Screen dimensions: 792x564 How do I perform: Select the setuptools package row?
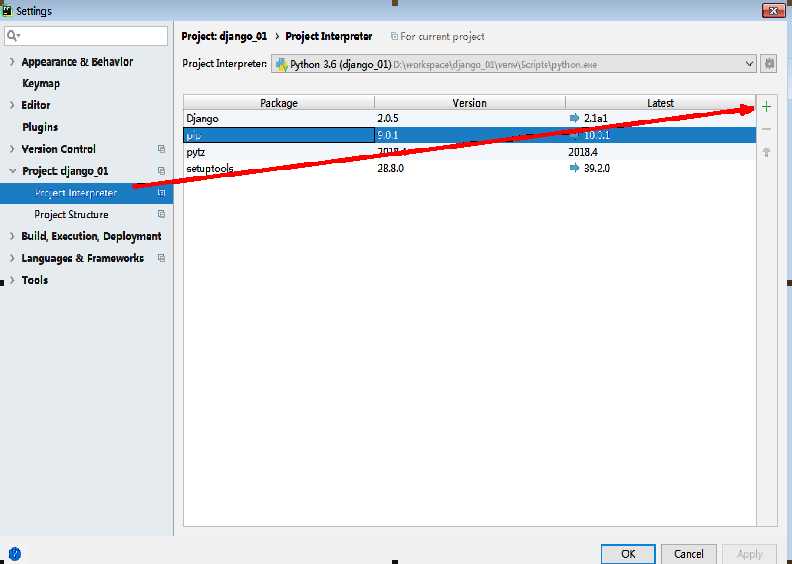point(470,168)
